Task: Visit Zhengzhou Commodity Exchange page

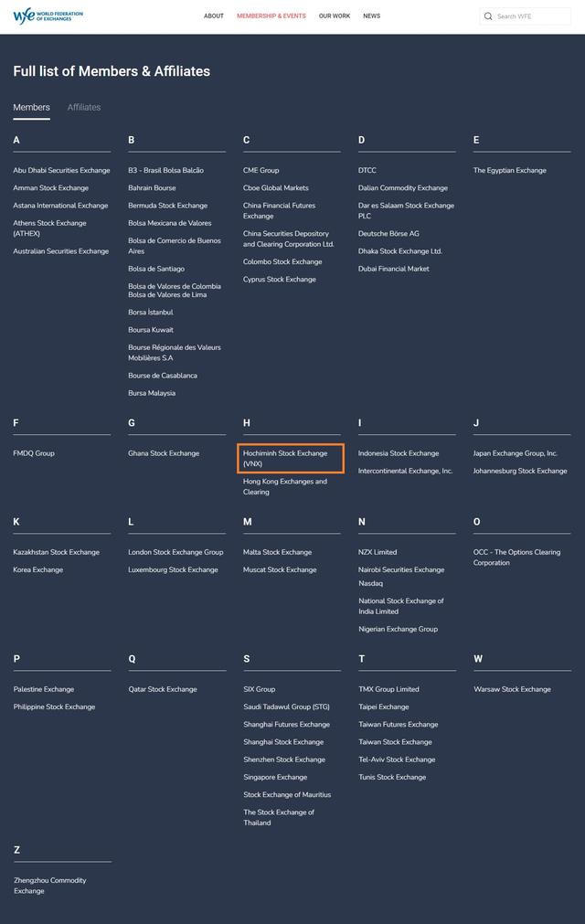Action: [x=49, y=886]
